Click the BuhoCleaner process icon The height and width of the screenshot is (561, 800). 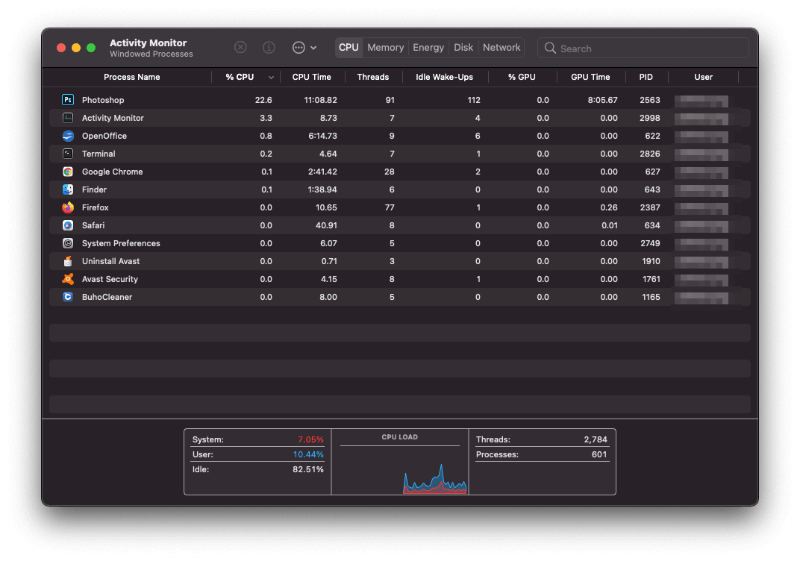coord(68,297)
